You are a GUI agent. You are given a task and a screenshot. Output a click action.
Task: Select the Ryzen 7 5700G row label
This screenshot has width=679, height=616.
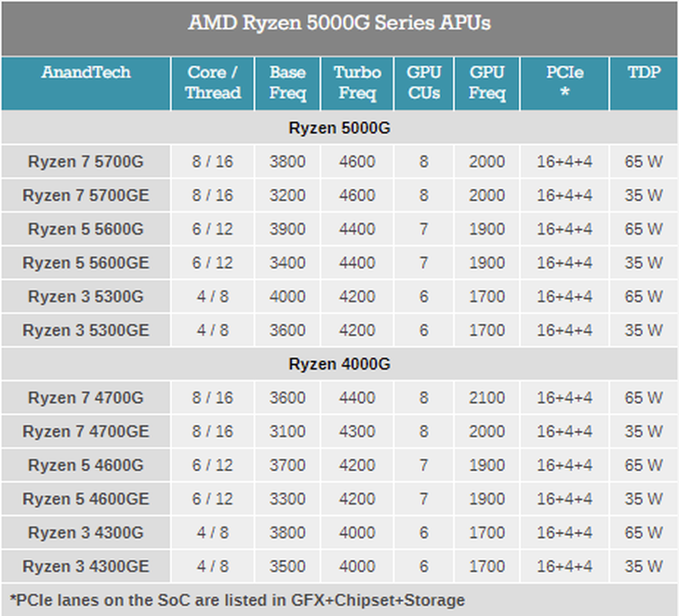pyautogui.click(x=86, y=162)
